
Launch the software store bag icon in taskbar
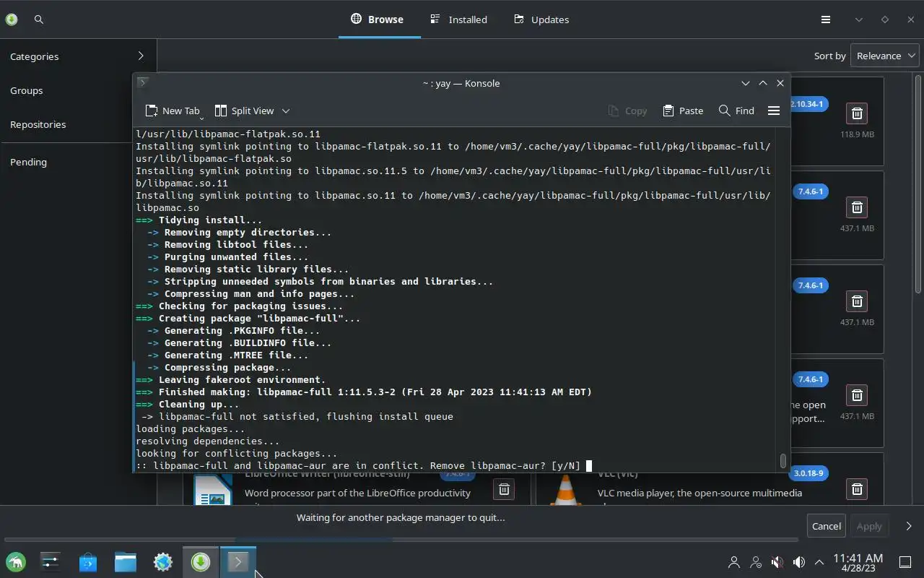point(88,561)
